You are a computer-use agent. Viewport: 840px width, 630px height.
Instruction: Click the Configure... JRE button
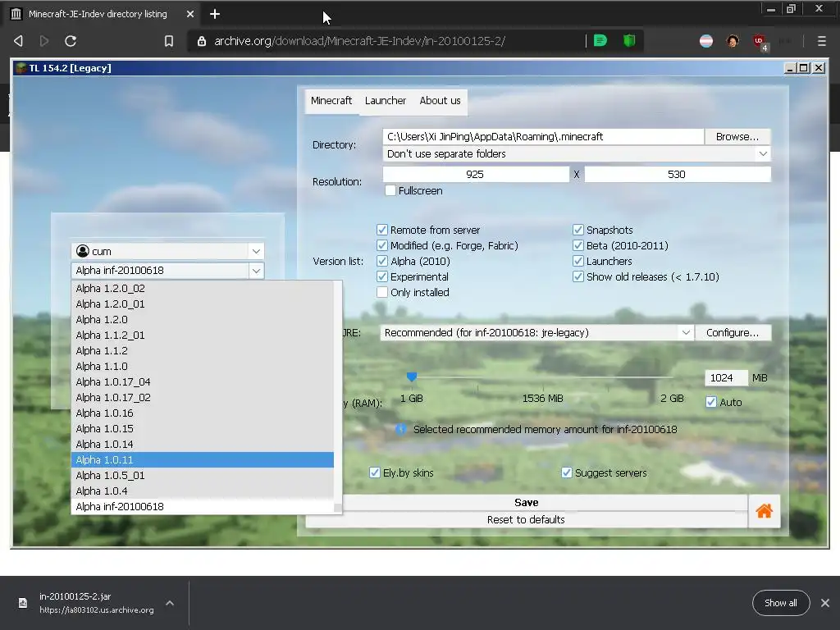[x=733, y=333]
